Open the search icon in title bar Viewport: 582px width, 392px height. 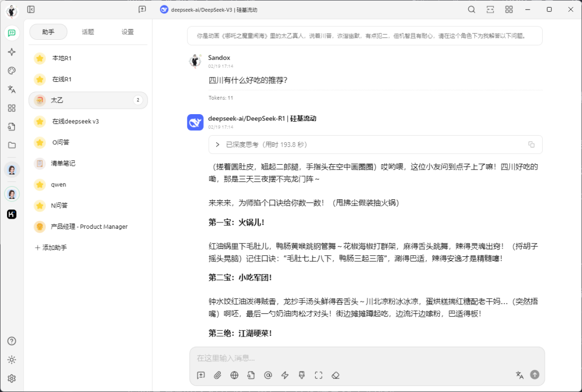click(472, 10)
